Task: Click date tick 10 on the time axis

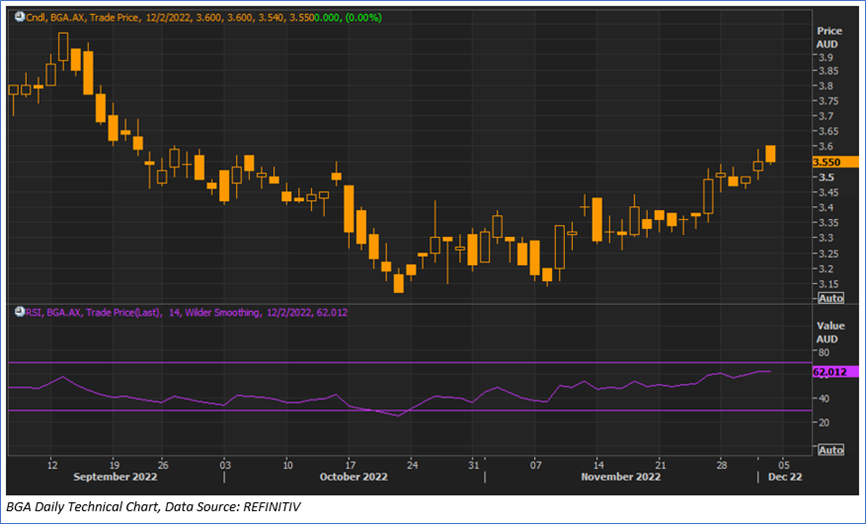Action: 287,464
